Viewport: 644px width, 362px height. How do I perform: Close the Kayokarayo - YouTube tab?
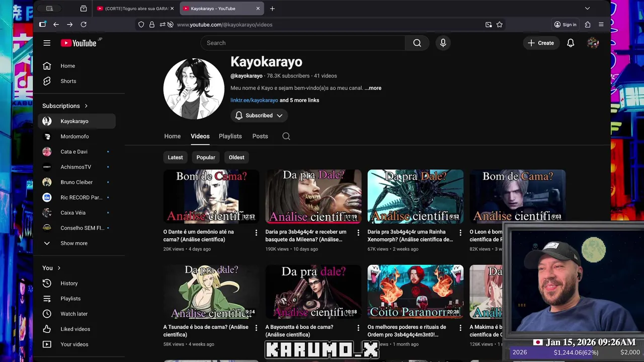[x=258, y=9]
